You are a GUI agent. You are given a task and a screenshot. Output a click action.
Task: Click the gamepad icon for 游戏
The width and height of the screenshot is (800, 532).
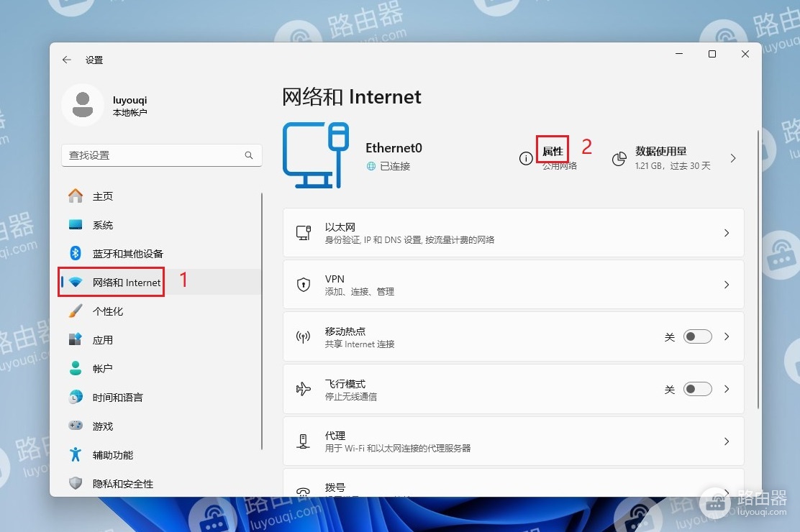(x=76, y=426)
